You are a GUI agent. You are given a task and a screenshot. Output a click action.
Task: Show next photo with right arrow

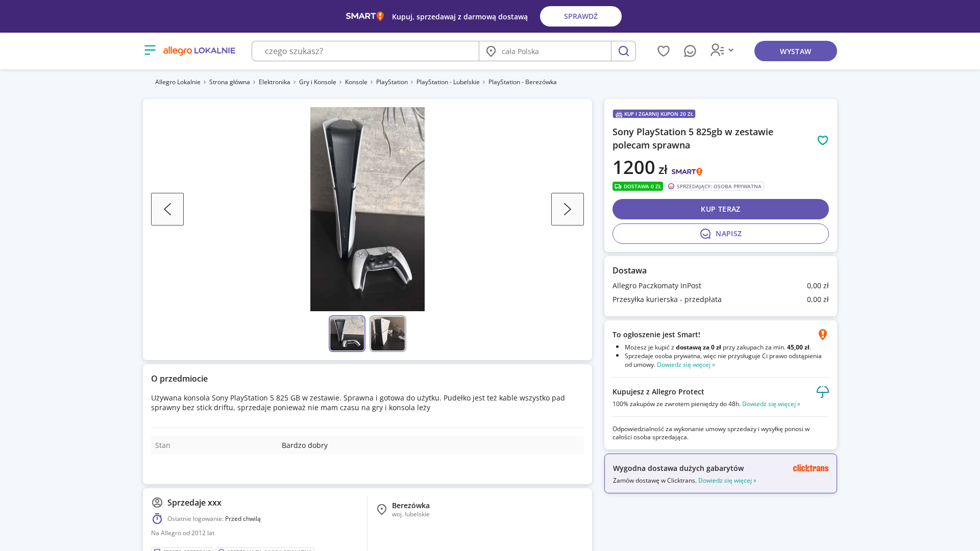point(568,209)
